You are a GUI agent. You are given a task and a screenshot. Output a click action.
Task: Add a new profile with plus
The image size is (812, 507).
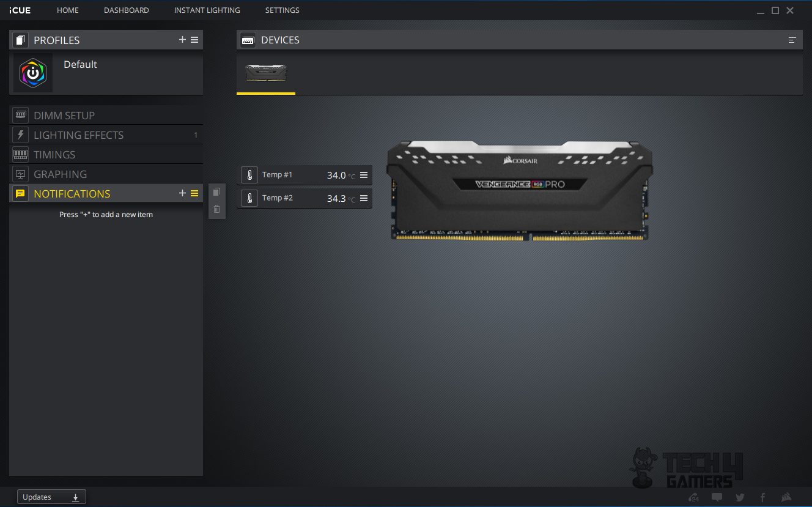pyautogui.click(x=182, y=40)
